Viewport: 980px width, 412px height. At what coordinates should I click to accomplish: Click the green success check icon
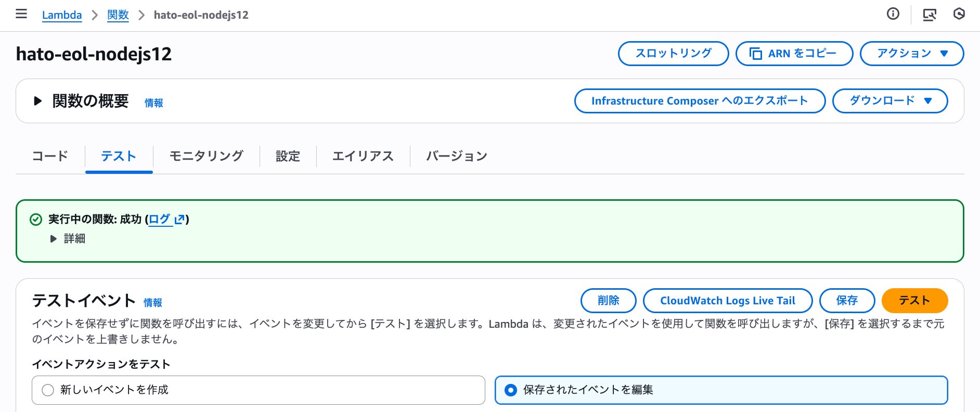pyautogui.click(x=36, y=220)
